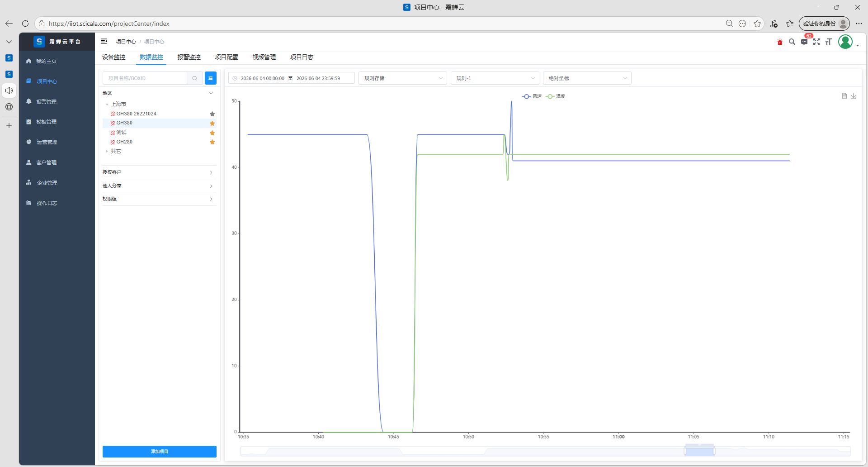The width and height of the screenshot is (868, 467).
Task: Open browser settings ellipsis menu
Action: tap(859, 24)
